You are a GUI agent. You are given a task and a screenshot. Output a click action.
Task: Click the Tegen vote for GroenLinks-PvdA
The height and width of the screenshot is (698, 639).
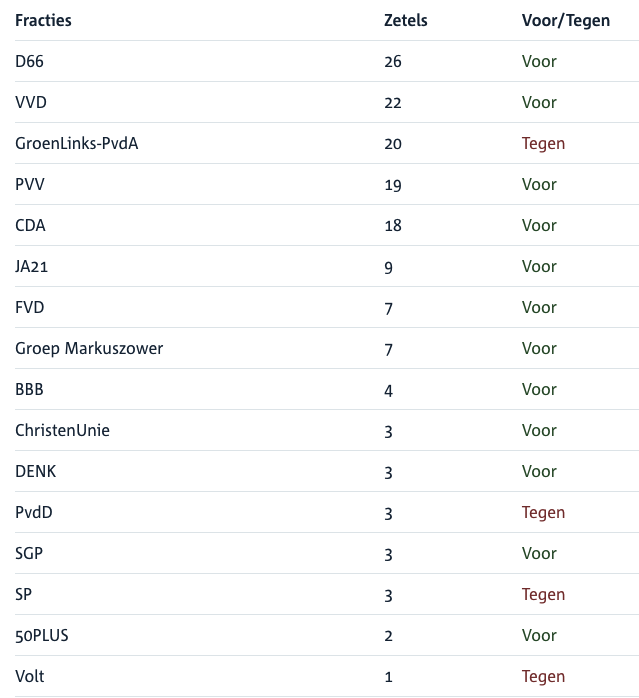(x=543, y=143)
